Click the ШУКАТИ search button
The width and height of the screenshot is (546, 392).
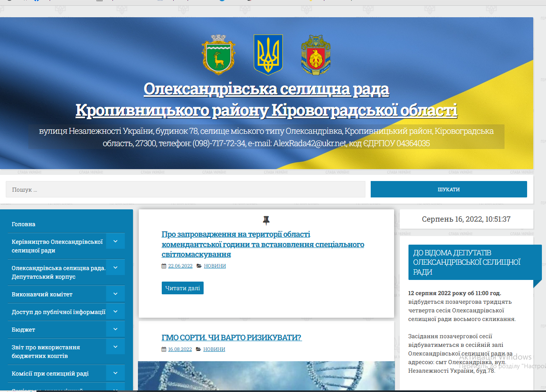click(x=449, y=189)
